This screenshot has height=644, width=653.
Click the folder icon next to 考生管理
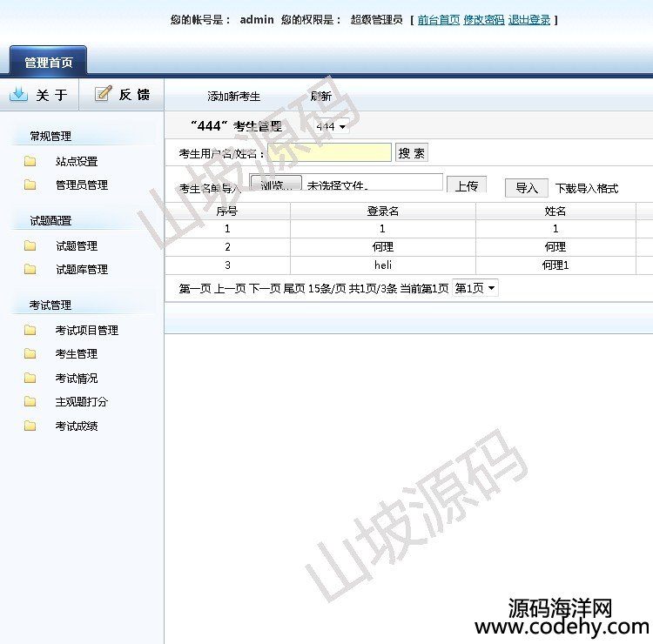tap(30, 354)
